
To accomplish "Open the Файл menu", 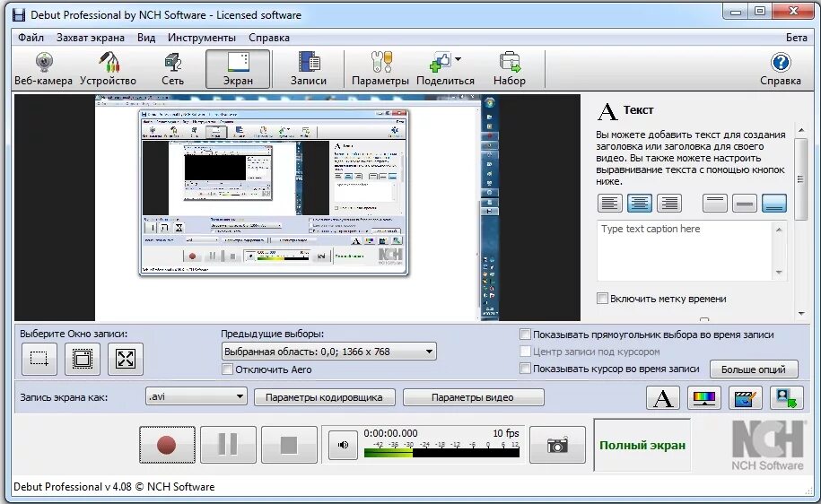I will point(31,38).
